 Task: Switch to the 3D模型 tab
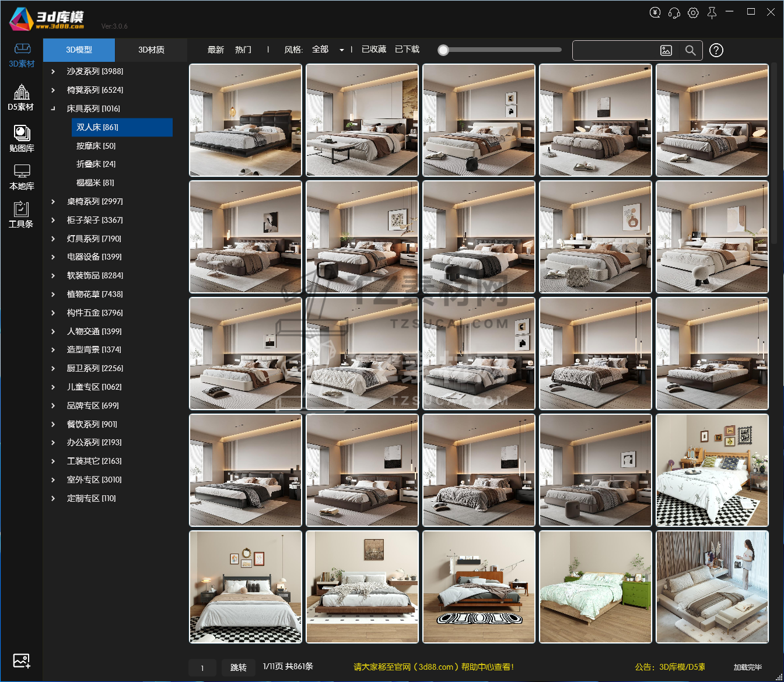pos(79,50)
